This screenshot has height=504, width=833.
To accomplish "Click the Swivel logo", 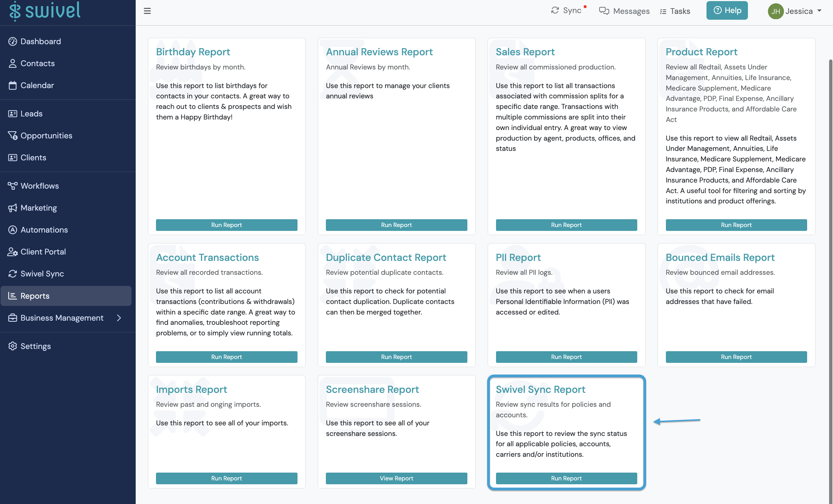I will (x=45, y=11).
